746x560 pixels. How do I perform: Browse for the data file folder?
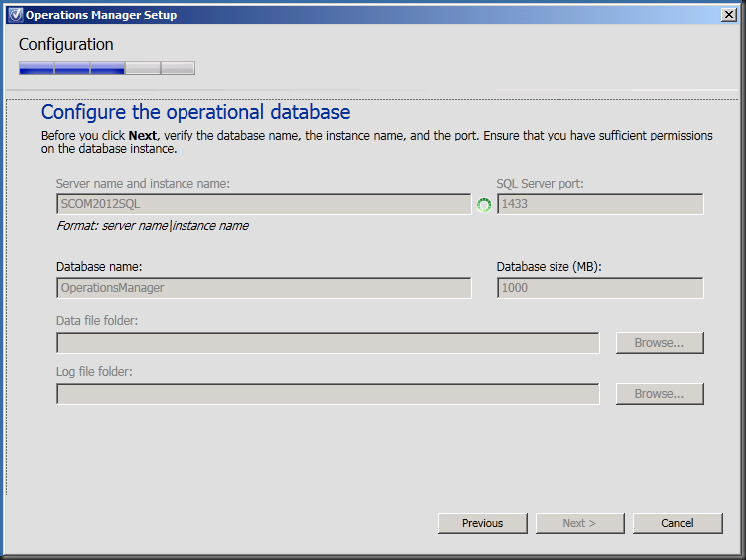pos(659,343)
